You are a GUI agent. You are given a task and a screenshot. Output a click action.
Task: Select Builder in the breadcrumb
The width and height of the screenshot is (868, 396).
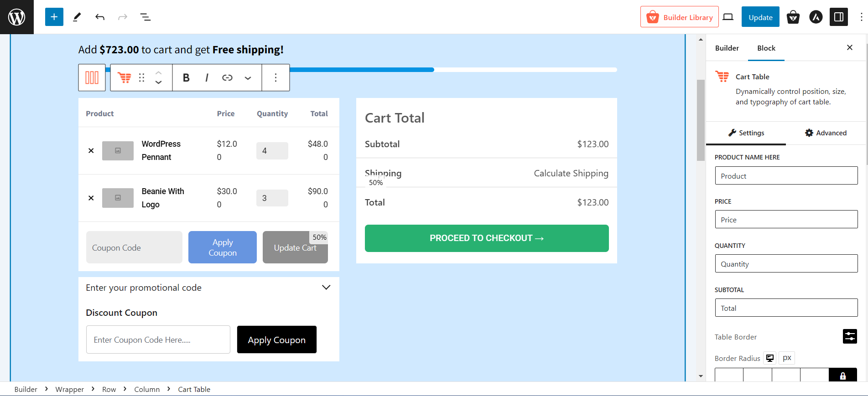(x=26, y=389)
